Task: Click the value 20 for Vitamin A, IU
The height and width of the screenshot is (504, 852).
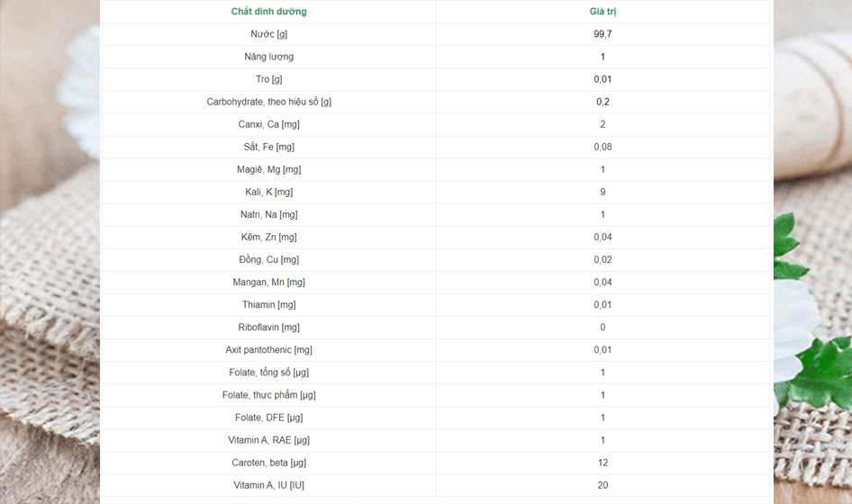Action: point(603,485)
